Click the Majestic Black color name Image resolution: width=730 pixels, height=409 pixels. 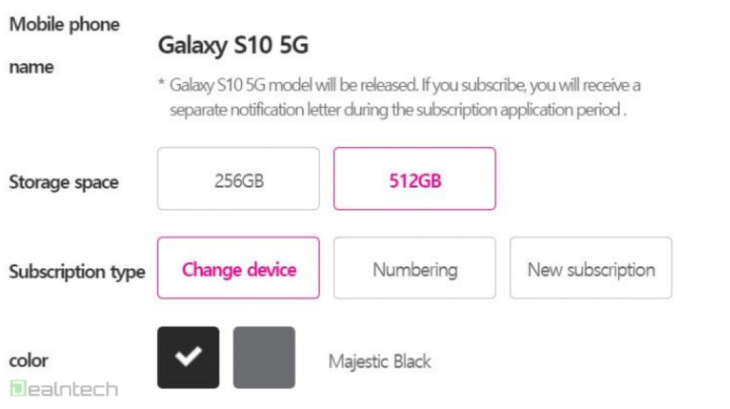coord(380,360)
